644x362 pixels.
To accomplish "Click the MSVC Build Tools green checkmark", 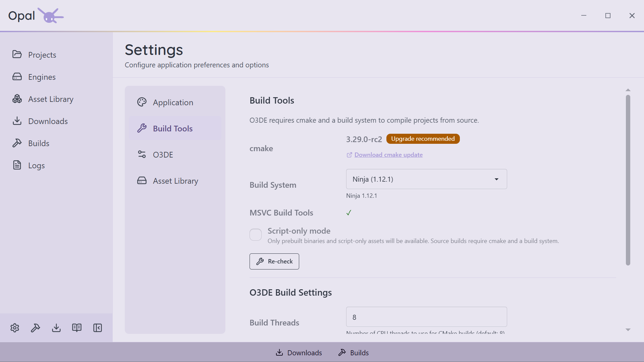I will point(349,213).
